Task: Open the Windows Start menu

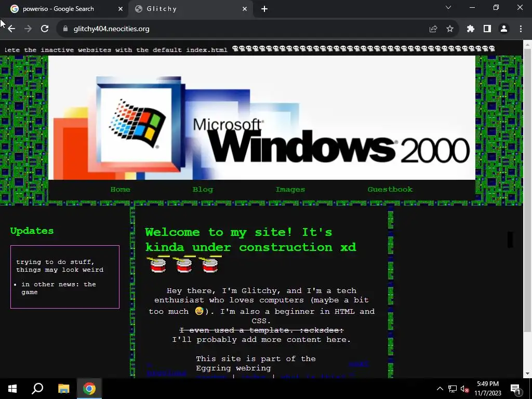Action: (12, 389)
